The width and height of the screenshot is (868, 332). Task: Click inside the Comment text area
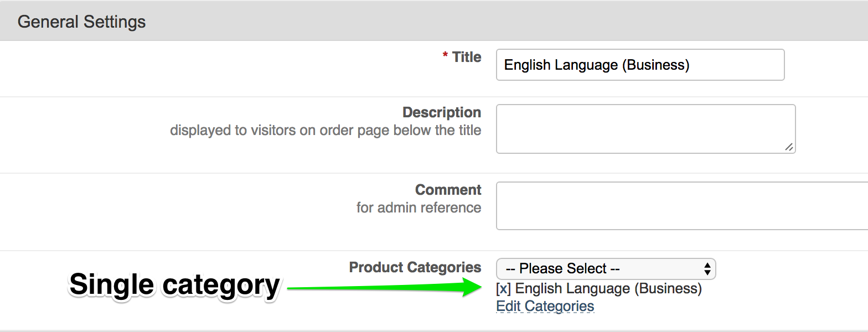(681, 206)
